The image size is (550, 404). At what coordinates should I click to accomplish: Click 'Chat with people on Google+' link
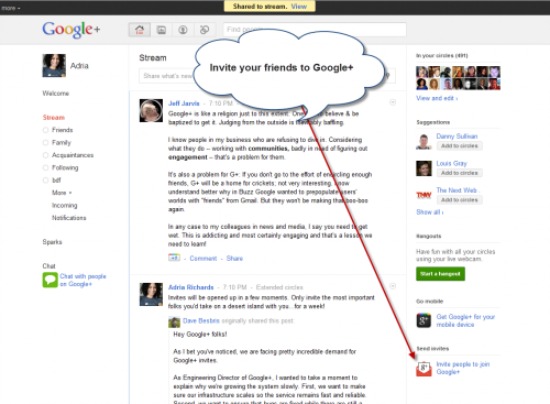pos(83,280)
